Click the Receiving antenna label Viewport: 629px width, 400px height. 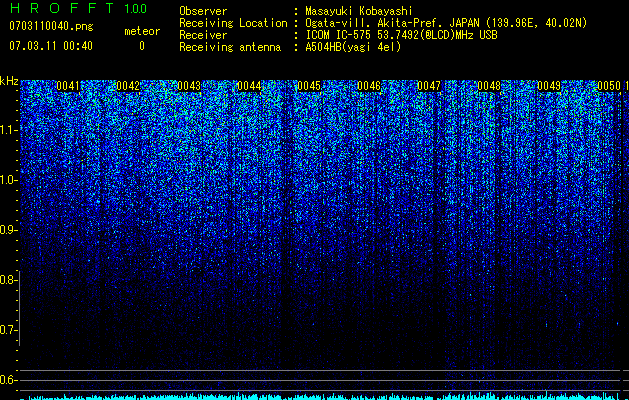(x=230, y=47)
